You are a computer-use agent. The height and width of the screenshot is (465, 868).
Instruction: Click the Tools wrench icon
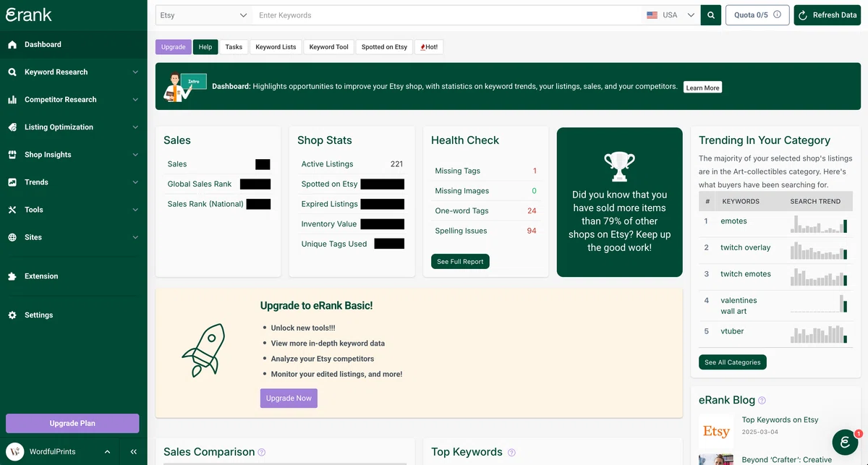point(12,210)
